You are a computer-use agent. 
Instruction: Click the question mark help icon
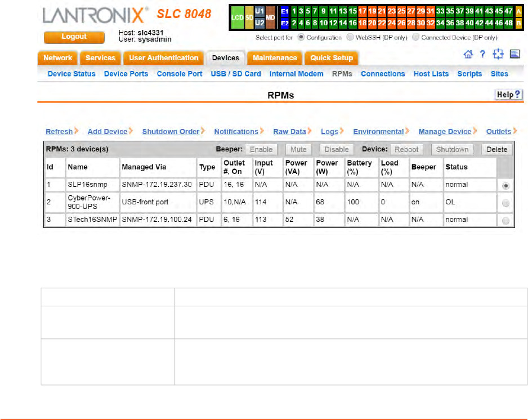(x=483, y=54)
